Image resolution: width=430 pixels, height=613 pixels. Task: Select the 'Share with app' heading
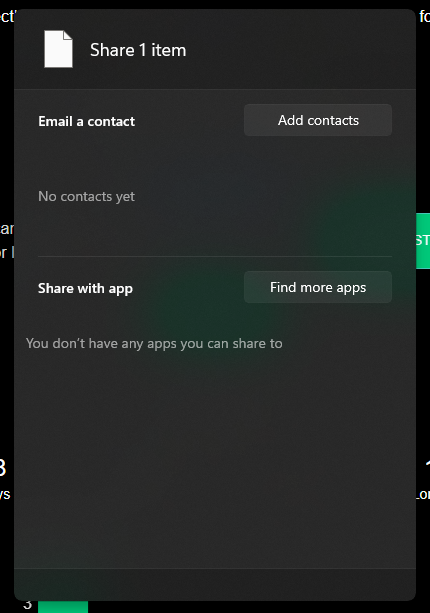85,289
